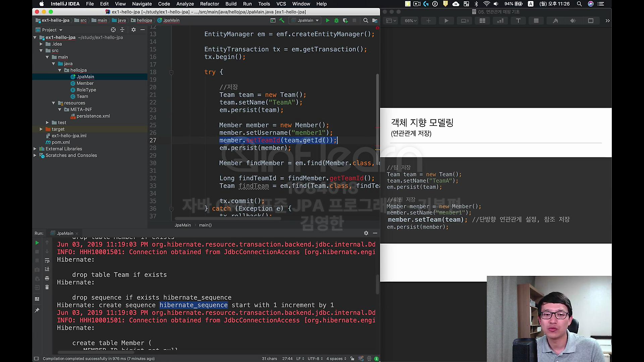This screenshot has width=644, height=362.
Task: Click the editor vertical scrollbar
Action: point(377,108)
